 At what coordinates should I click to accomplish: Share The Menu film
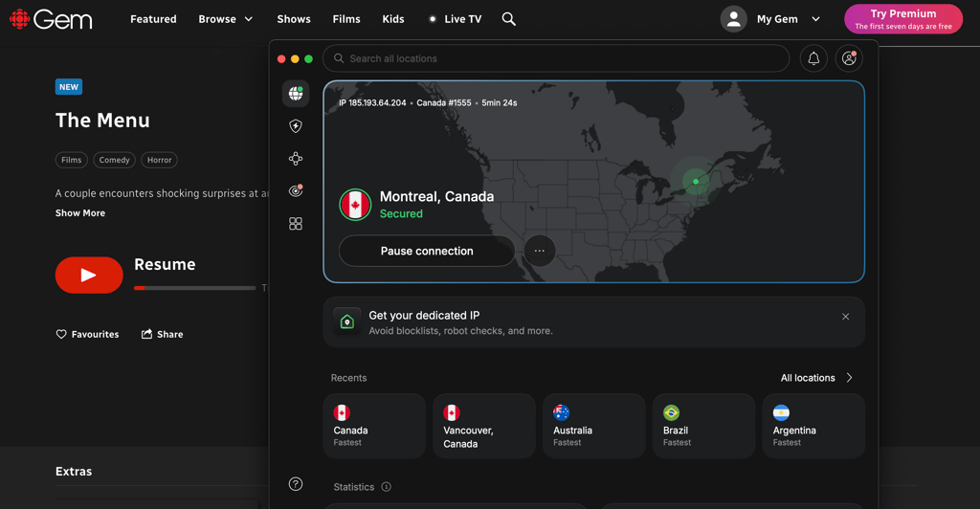[x=163, y=334]
